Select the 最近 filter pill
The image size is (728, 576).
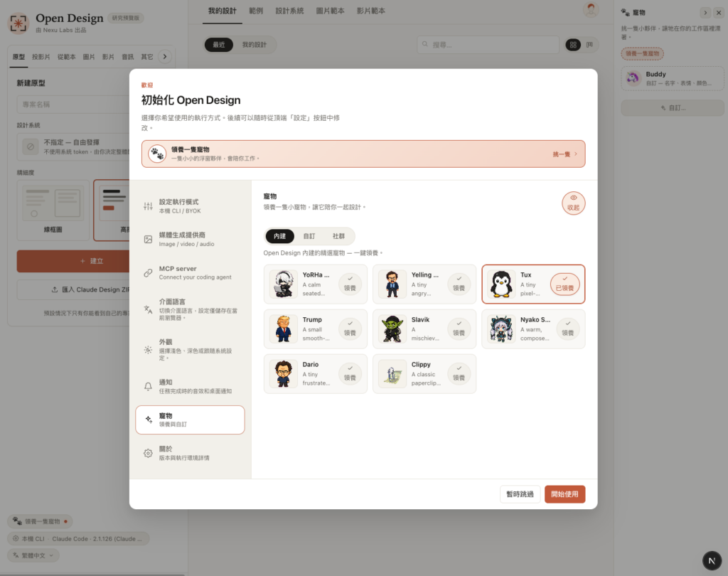click(x=219, y=45)
